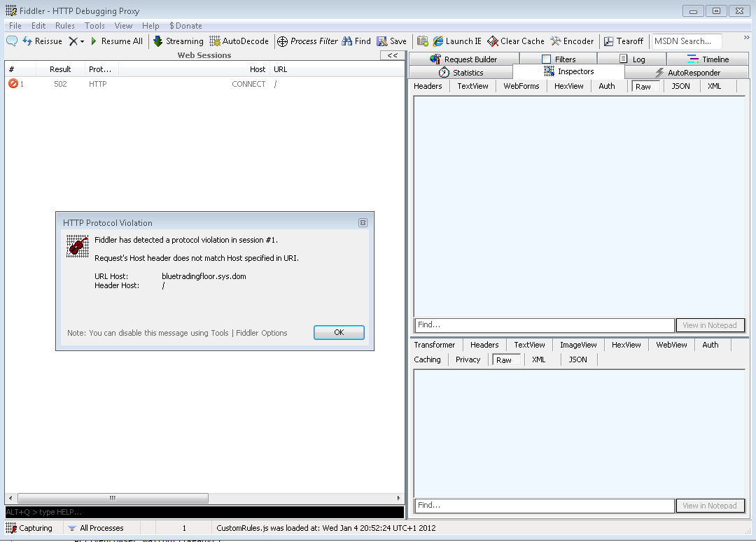The width and height of the screenshot is (756, 542).
Task: Open the Help menu
Action: pyautogui.click(x=150, y=26)
